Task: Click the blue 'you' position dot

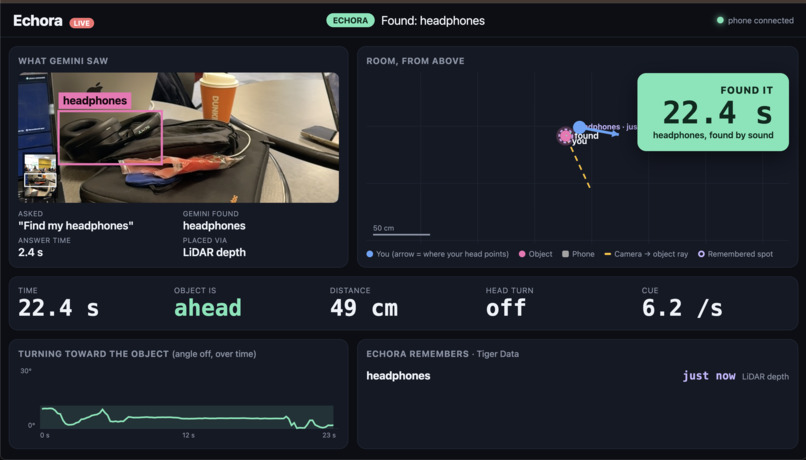Action: [579, 126]
